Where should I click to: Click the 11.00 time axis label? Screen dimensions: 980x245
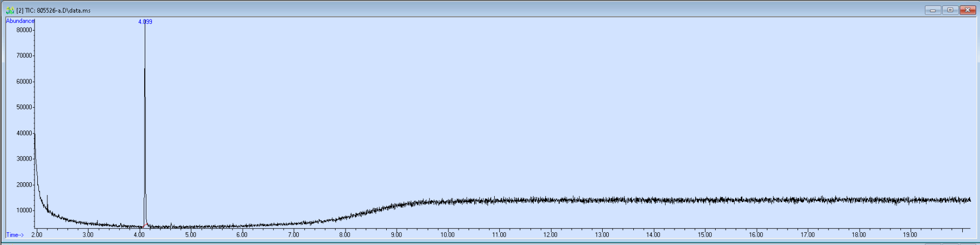(x=499, y=235)
